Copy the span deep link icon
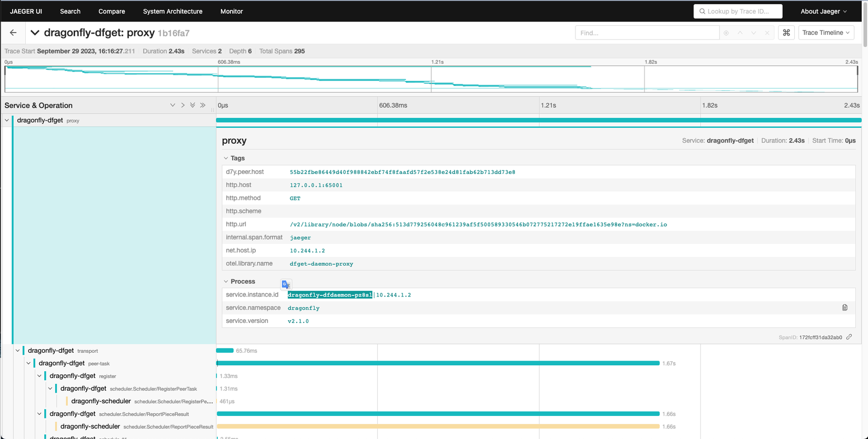 (x=849, y=337)
